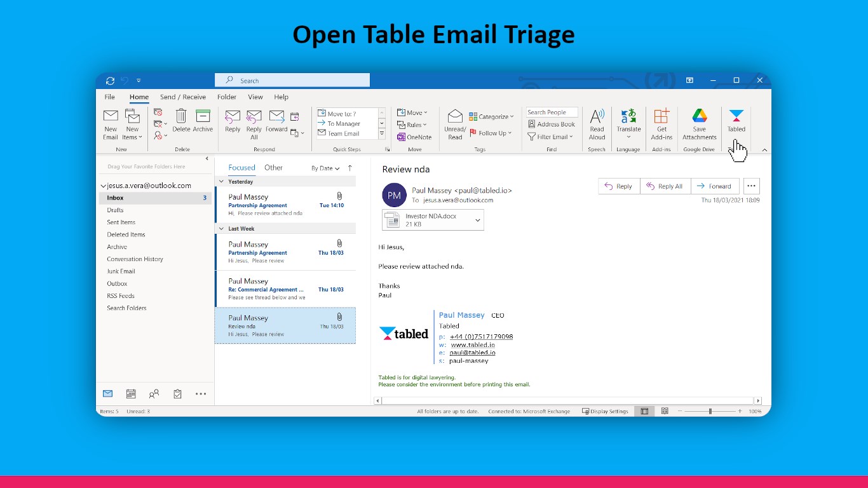Select the Team Email quick step
The height and width of the screenshot is (488, 868).
click(x=347, y=133)
